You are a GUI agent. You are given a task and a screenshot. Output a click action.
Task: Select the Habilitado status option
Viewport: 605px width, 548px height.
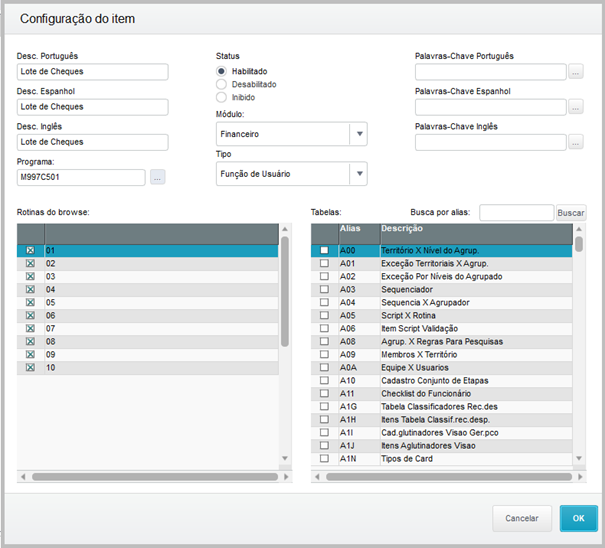(222, 72)
